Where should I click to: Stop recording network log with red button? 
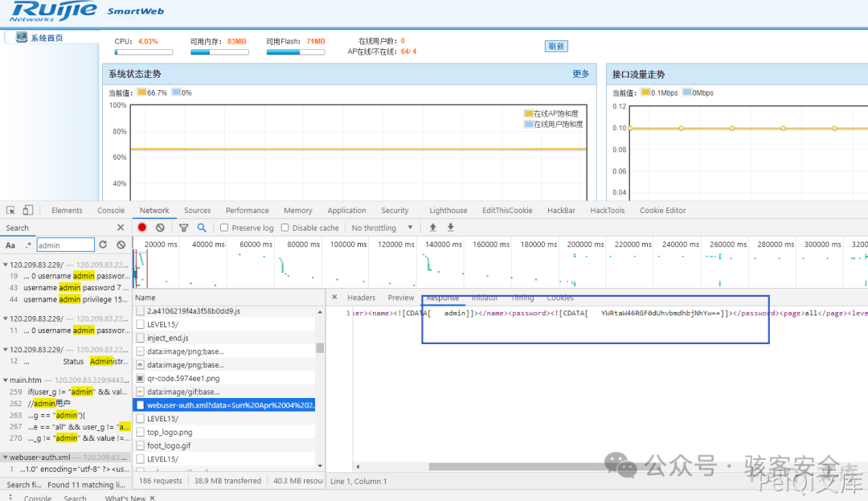coord(142,228)
